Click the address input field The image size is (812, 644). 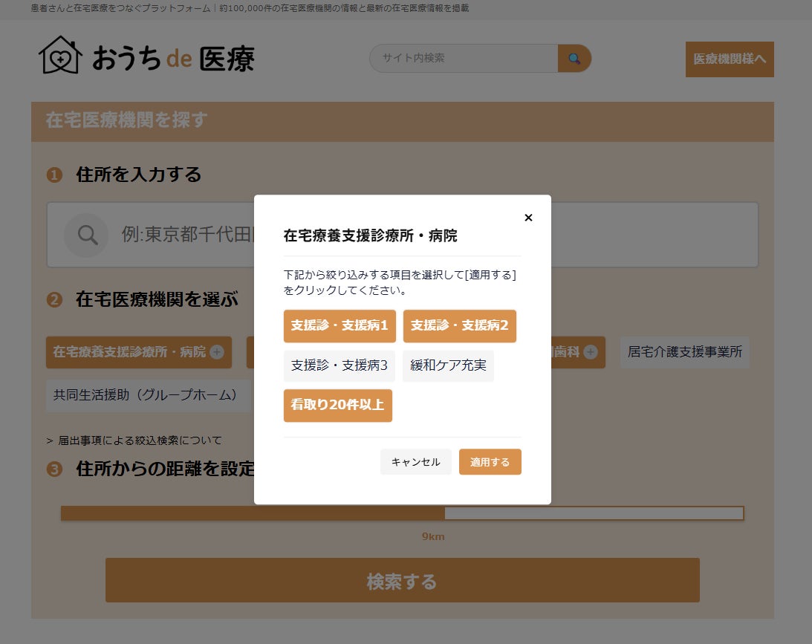pos(403,235)
